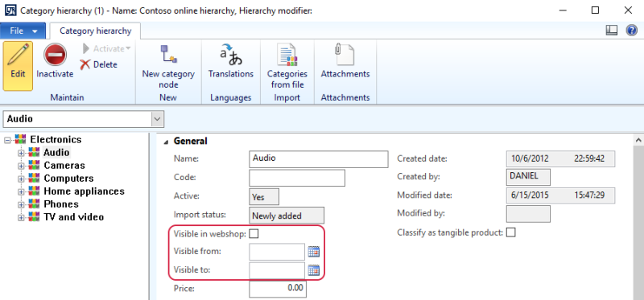Image resolution: width=644 pixels, height=300 pixels.
Task: Tick Classify as tangible product checkbox
Action: (511, 232)
